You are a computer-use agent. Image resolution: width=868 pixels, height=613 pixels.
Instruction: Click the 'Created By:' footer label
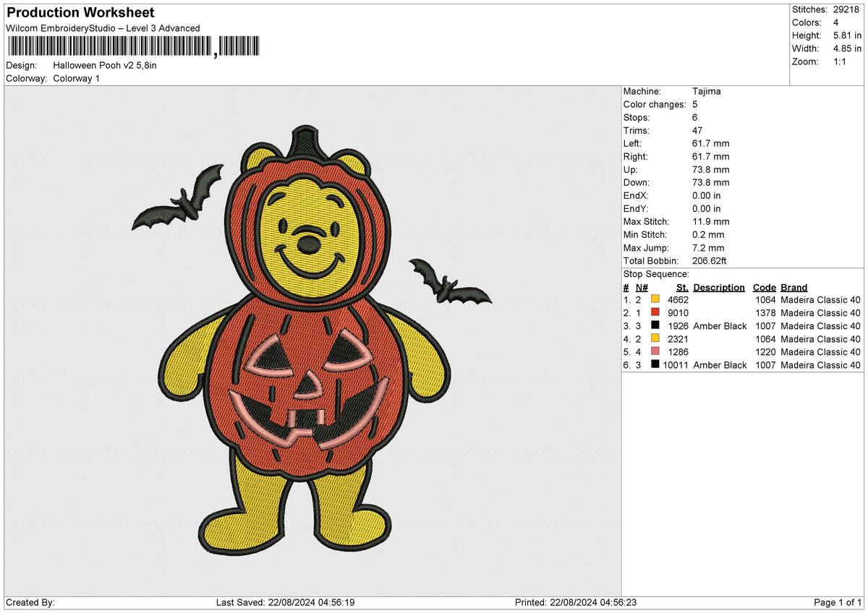pyautogui.click(x=30, y=603)
